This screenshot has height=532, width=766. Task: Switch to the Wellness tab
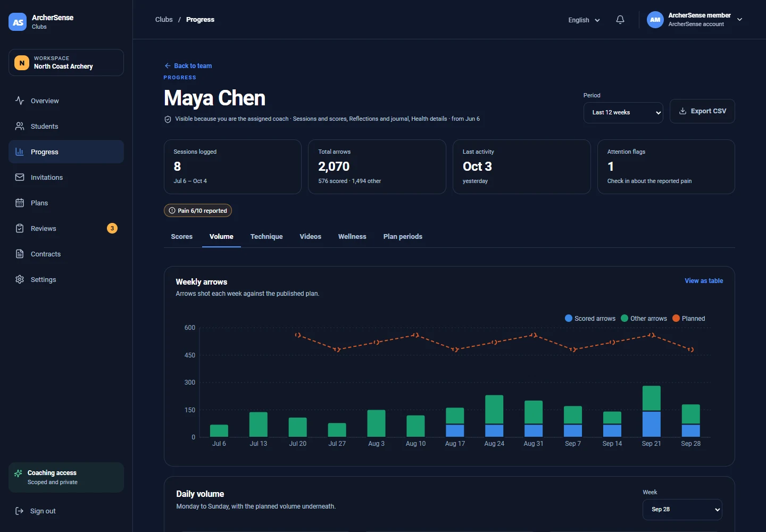click(x=352, y=237)
